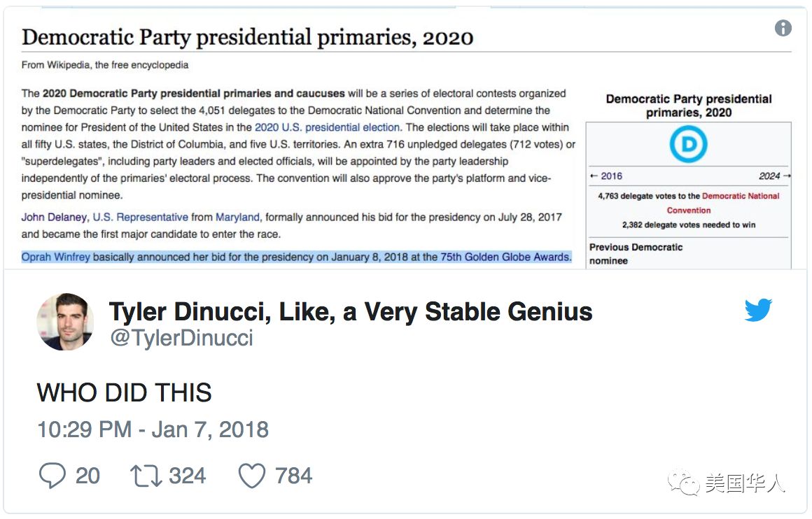
Task: Open the 75th Golden Globe Awards link
Action: pyautogui.click(x=505, y=257)
